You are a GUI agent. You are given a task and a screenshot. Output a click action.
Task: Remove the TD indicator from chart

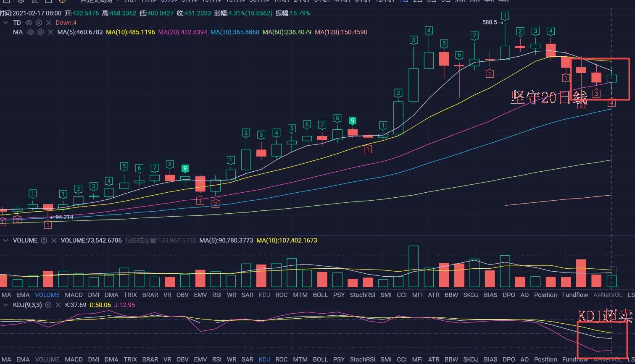tap(49, 23)
